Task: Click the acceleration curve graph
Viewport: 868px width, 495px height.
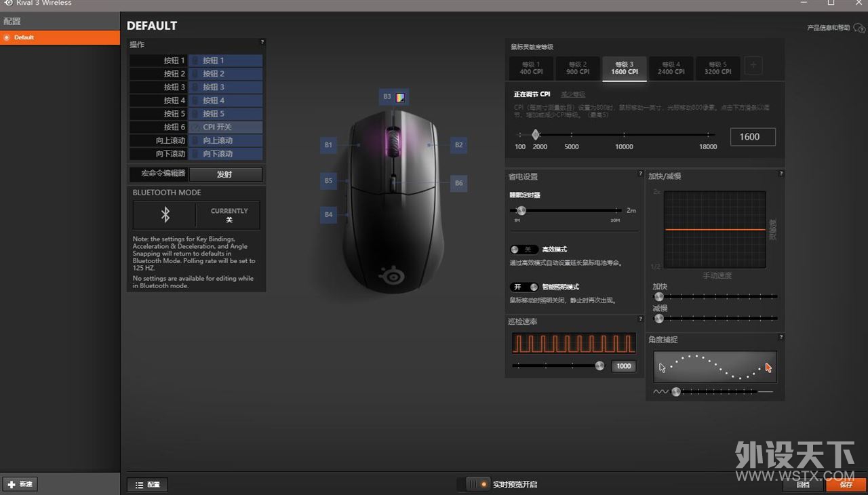Action: (x=715, y=230)
